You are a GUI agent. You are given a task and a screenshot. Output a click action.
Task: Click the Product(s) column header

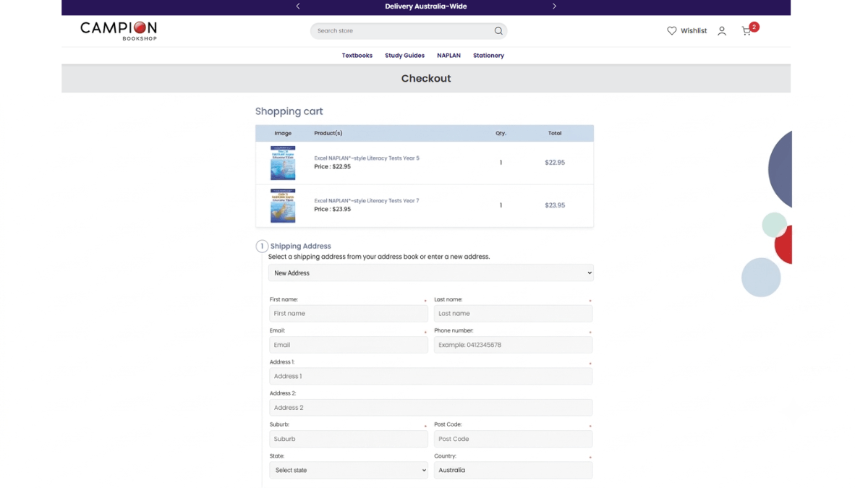coord(328,133)
